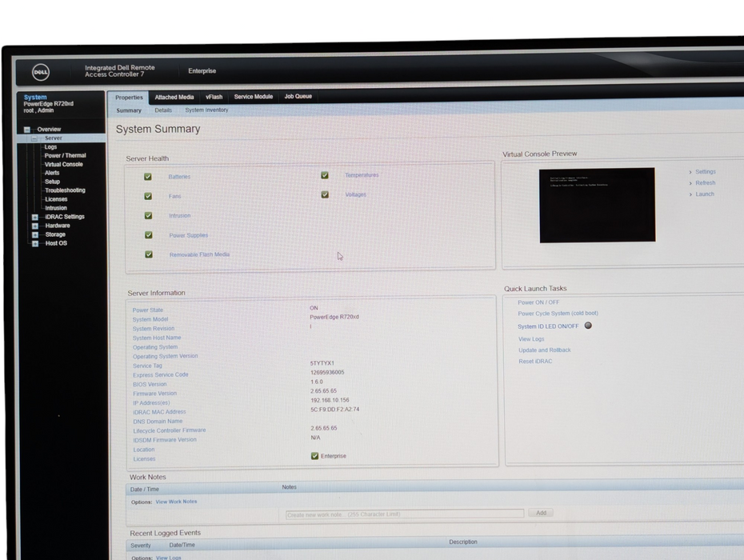
Task: Switch to the Attached Media tab
Action: tap(174, 97)
